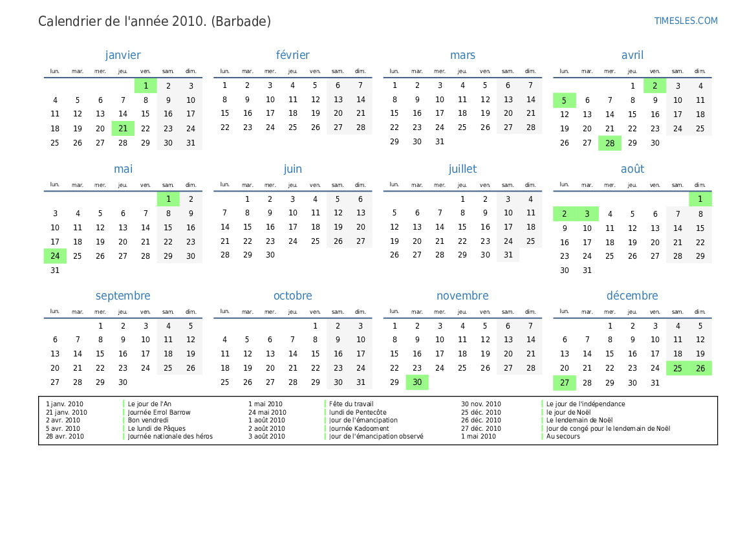The image size is (756, 535).
Task: Click September 30 in the calendar
Action: coord(123,382)
